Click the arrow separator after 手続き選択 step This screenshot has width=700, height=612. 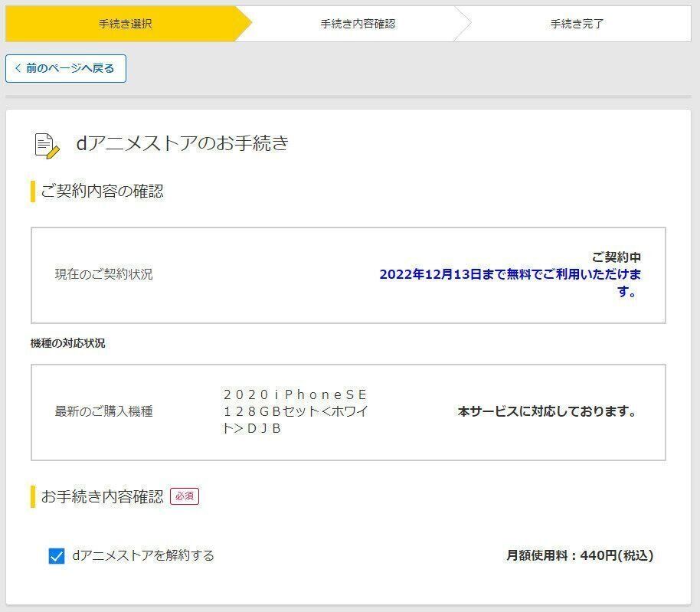[x=245, y=24]
